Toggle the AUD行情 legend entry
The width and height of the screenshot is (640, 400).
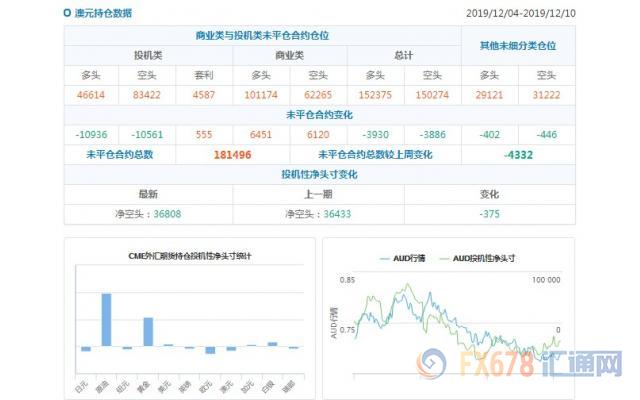point(402,258)
